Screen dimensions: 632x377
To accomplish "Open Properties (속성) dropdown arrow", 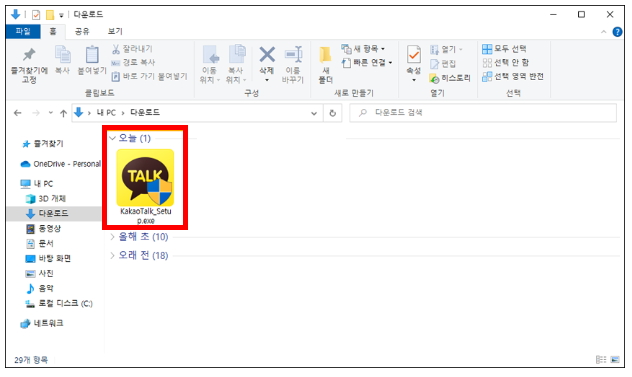I will (x=414, y=80).
